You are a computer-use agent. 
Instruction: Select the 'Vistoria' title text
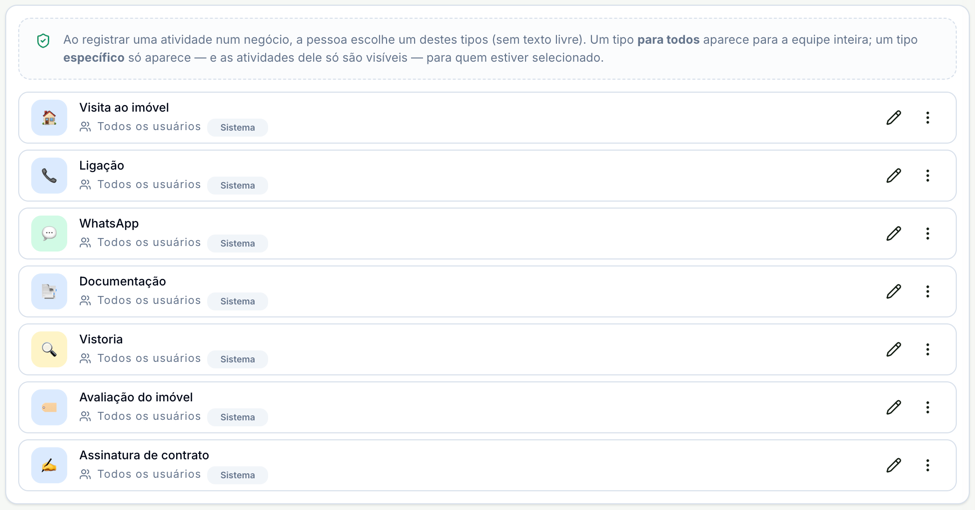pyautogui.click(x=101, y=340)
